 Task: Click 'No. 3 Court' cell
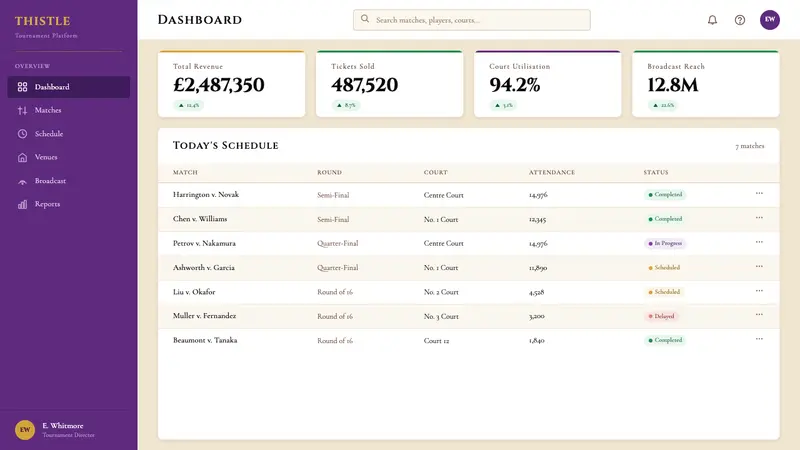click(441, 316)
